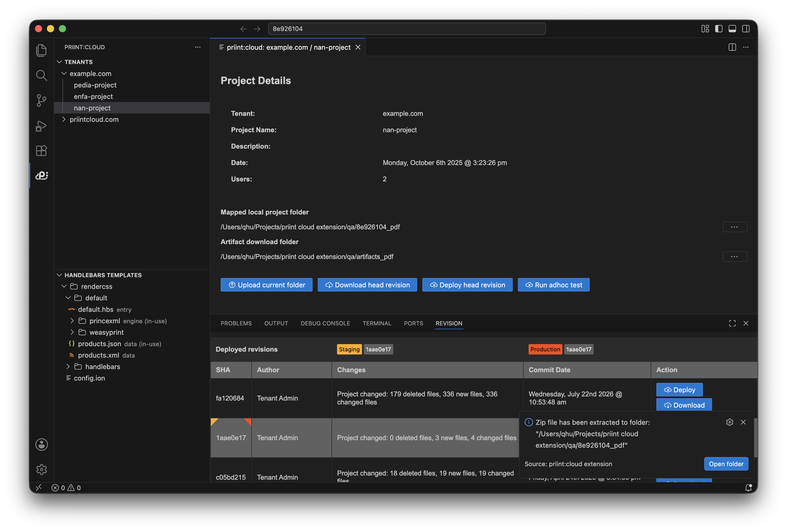Image resolution: width=787 pixels, height=532 pixels.
Task: Maximize the panel size
Action: tap(732, 324)
